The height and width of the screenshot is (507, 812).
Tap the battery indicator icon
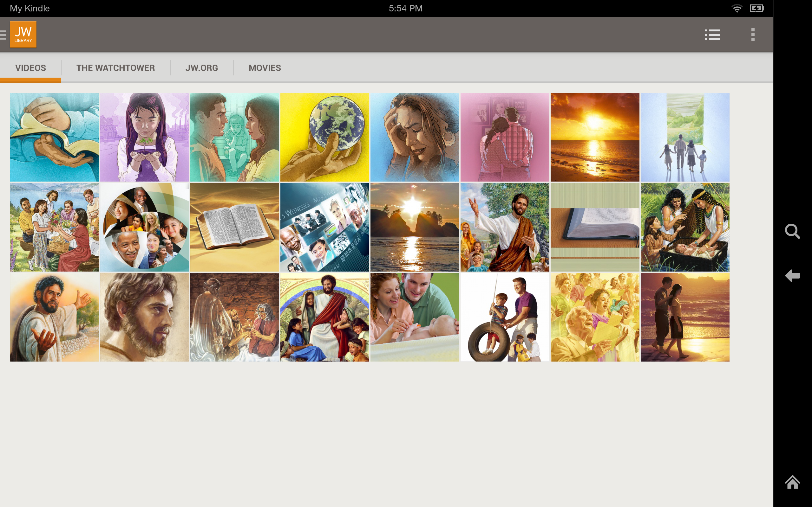756,8
